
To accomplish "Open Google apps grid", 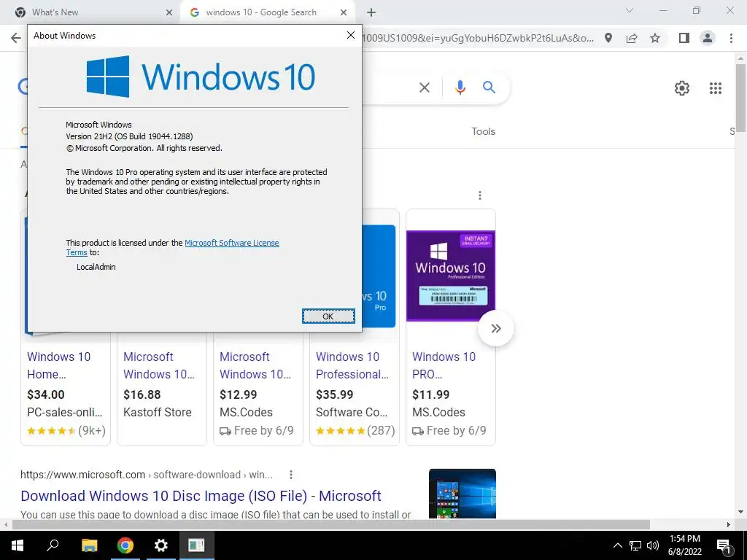I will tap(715, 88).
